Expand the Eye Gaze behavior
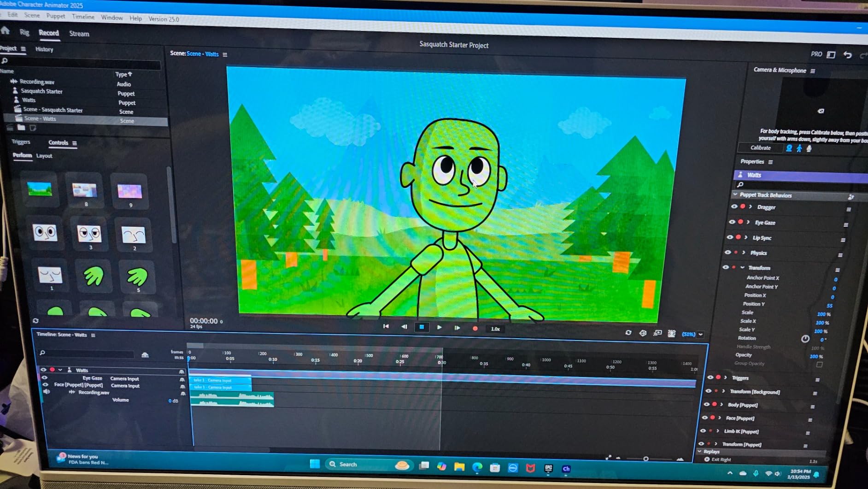 pyautogui.click(x=748, y=222)
